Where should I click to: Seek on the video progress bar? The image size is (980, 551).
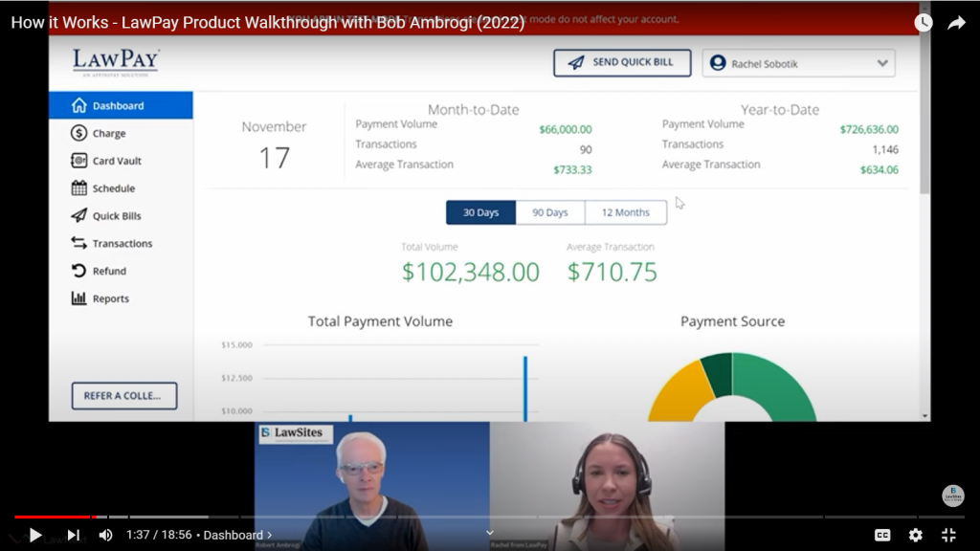point(479,518)
